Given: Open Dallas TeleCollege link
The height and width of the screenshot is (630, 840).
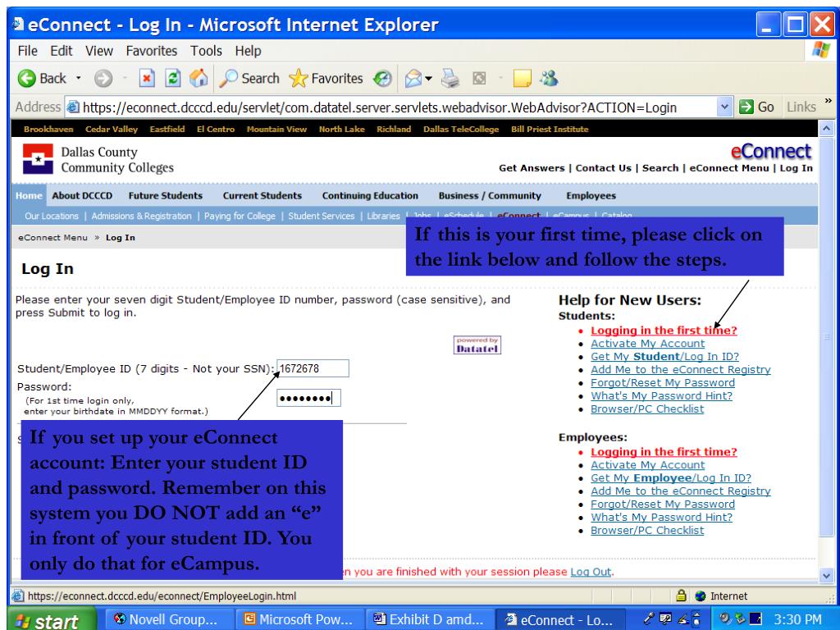Looking at the screenshot, I should [x=461, y=129].
